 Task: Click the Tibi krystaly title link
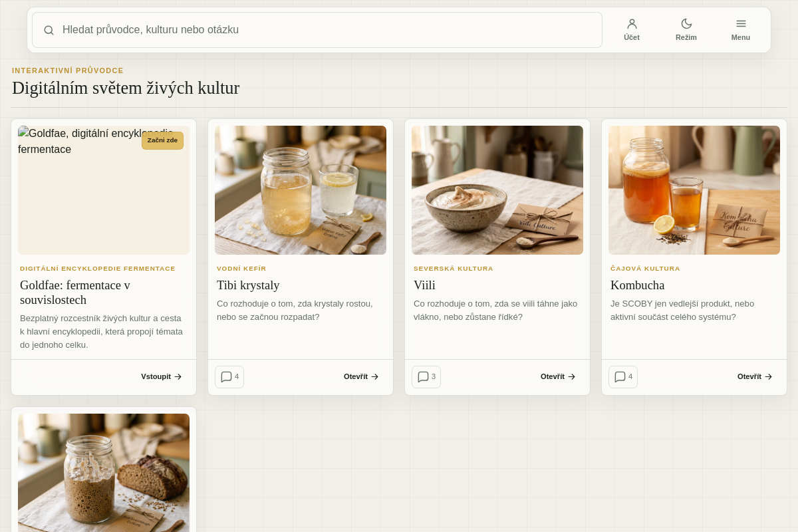click(x=248, y=285)
